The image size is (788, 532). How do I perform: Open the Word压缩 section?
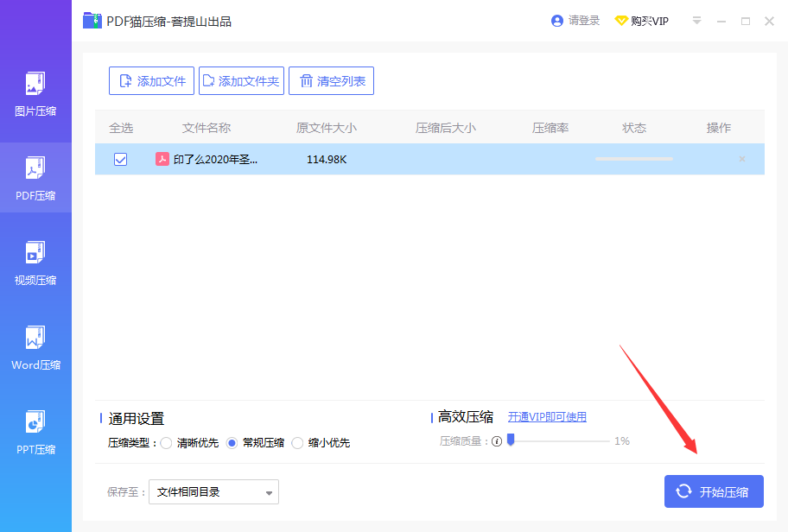point(35,348)
